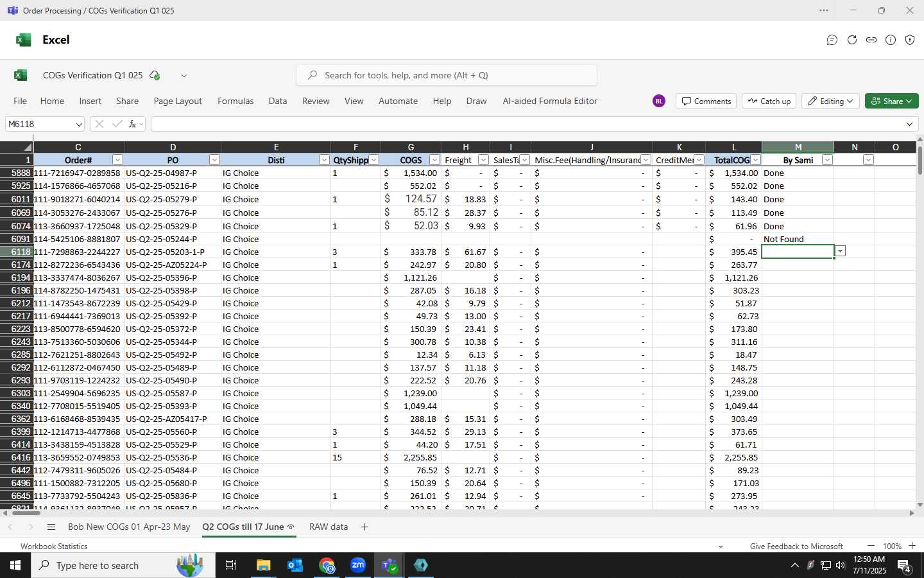Open File Explorer from taskbar

coord(264,565)
